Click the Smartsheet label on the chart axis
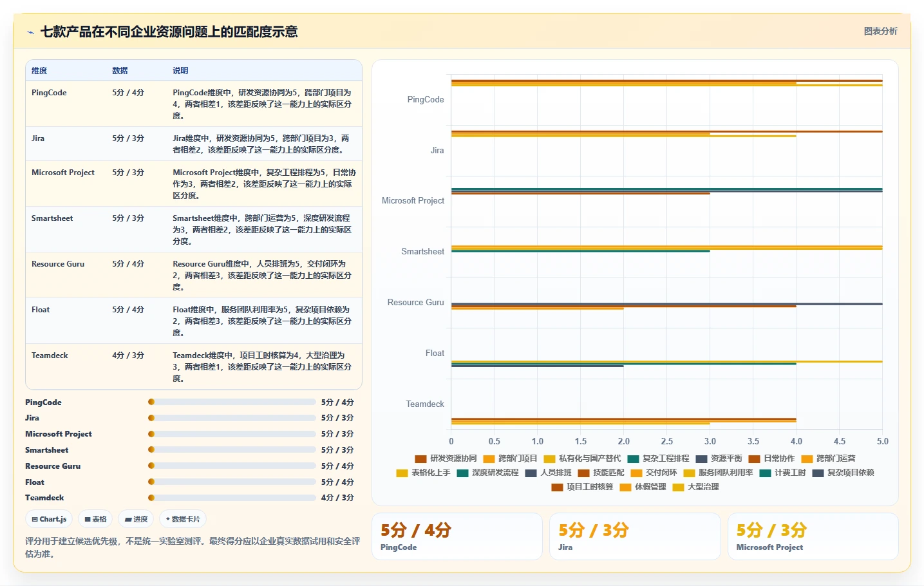This screenshot has width=924, height=586. (x=422, y=252)
